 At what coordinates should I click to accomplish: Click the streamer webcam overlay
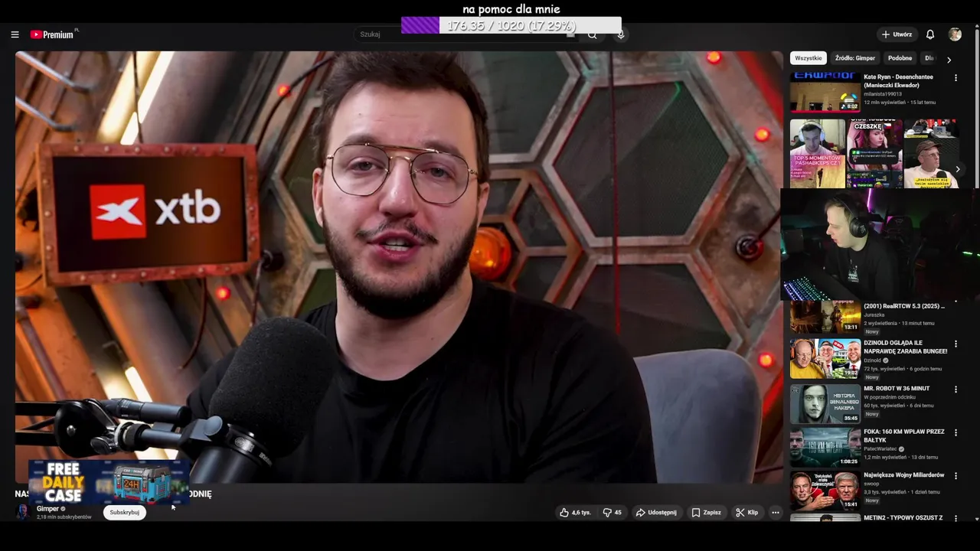click(880, 244)
